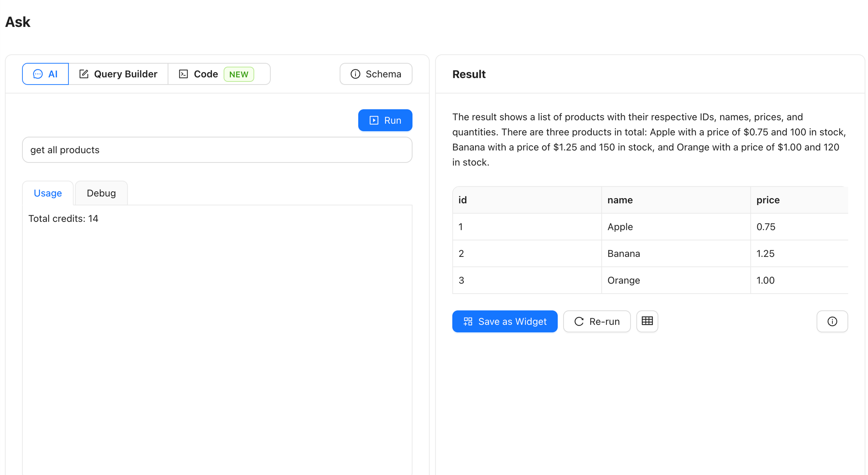Open the Debug tab

(101, 193)
